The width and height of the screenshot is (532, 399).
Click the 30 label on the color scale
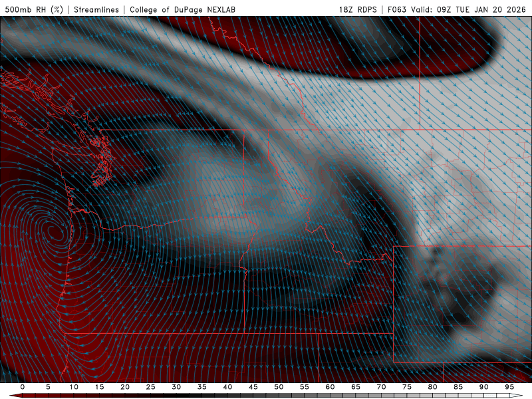(x=176, y=387)
